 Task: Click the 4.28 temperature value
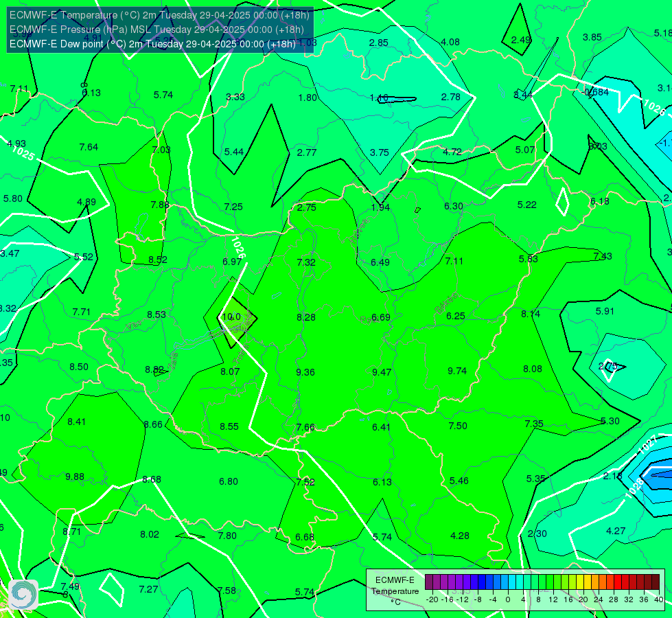[460, 536]
